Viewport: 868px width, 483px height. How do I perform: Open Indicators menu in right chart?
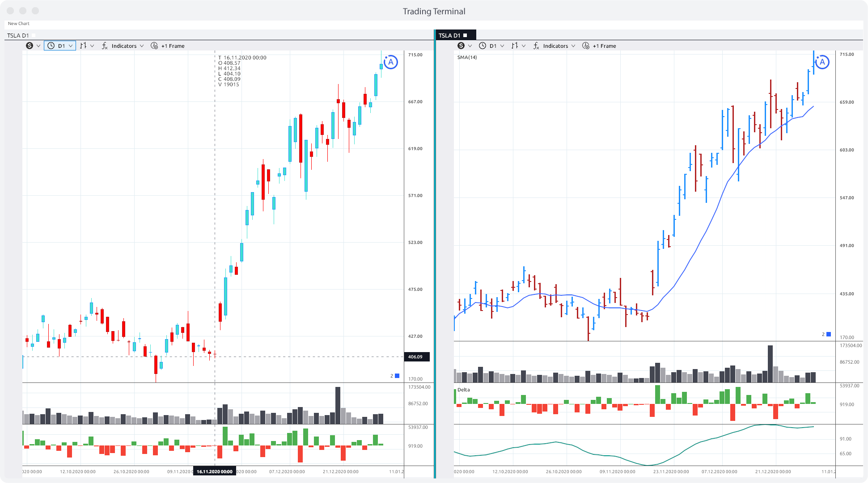(x=555, y=46)
